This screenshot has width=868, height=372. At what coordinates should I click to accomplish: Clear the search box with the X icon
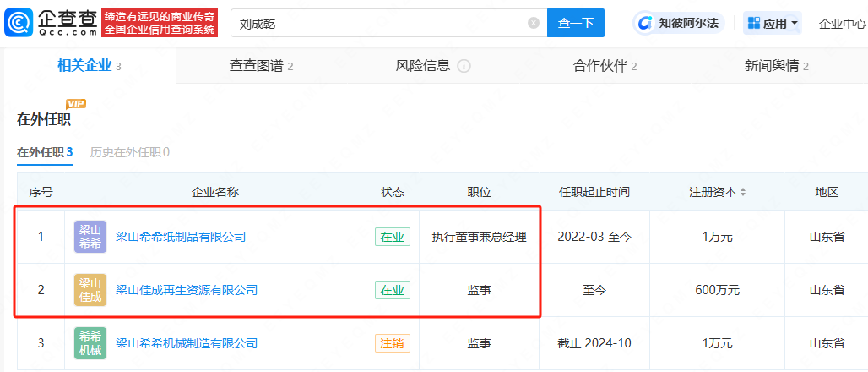point(533,23)
